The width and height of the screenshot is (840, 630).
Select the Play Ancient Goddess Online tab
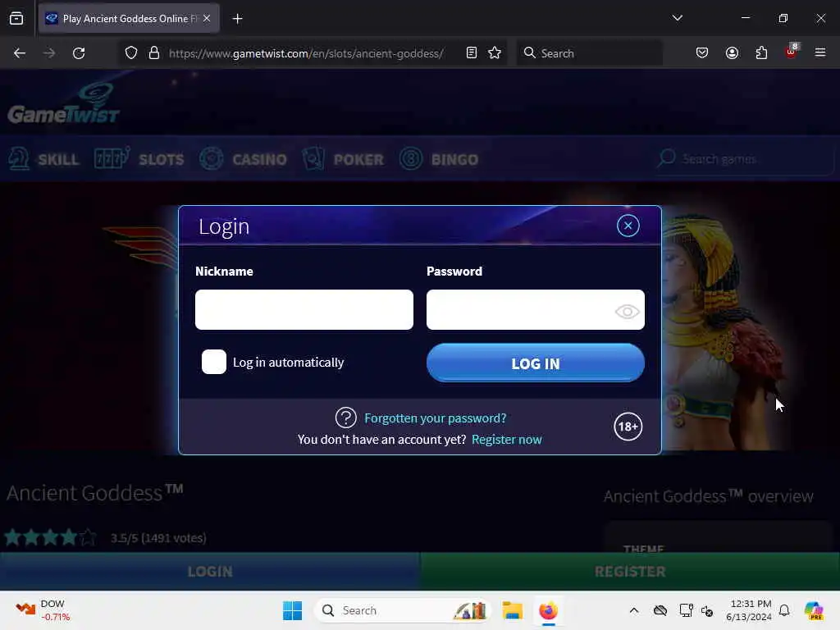coord(129,18)
